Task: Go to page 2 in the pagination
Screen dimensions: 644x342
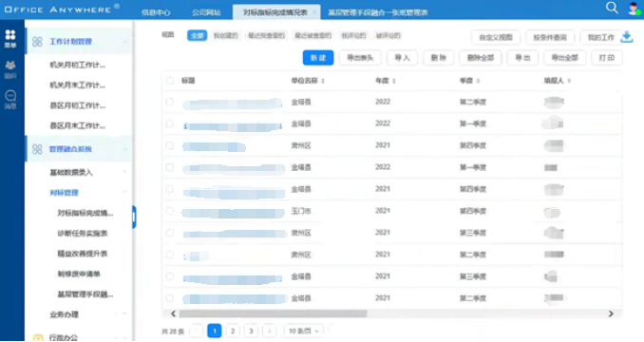Action: pos(233,331)
